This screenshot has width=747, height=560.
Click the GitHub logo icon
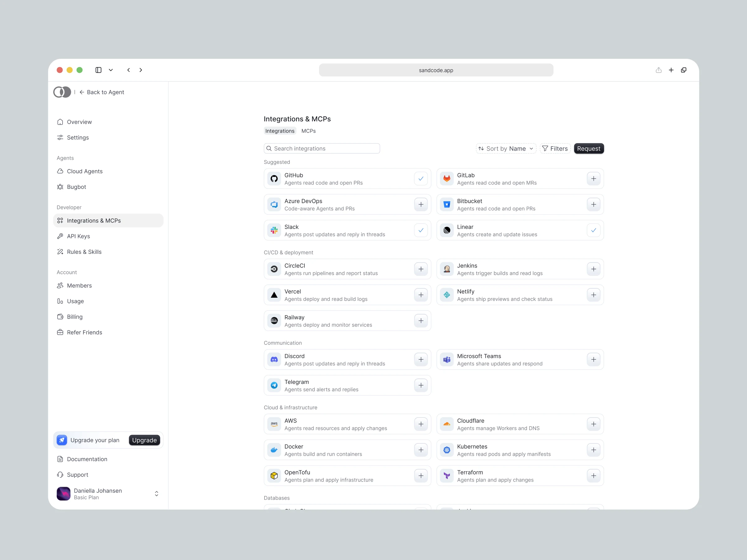coord(274,179)
